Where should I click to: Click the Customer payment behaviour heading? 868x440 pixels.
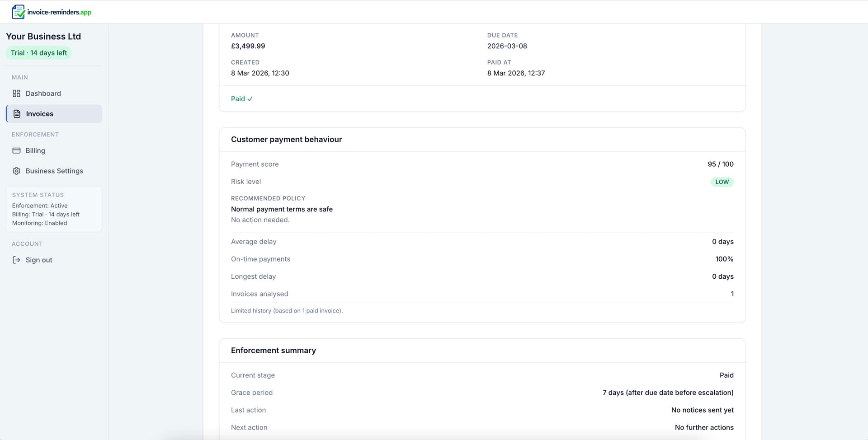pos(286,139)
